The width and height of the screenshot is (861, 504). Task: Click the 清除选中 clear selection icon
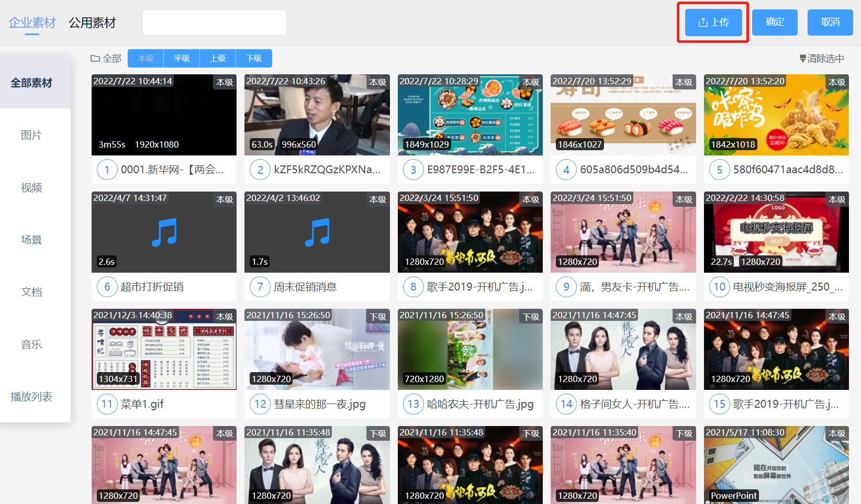point(803,59)
